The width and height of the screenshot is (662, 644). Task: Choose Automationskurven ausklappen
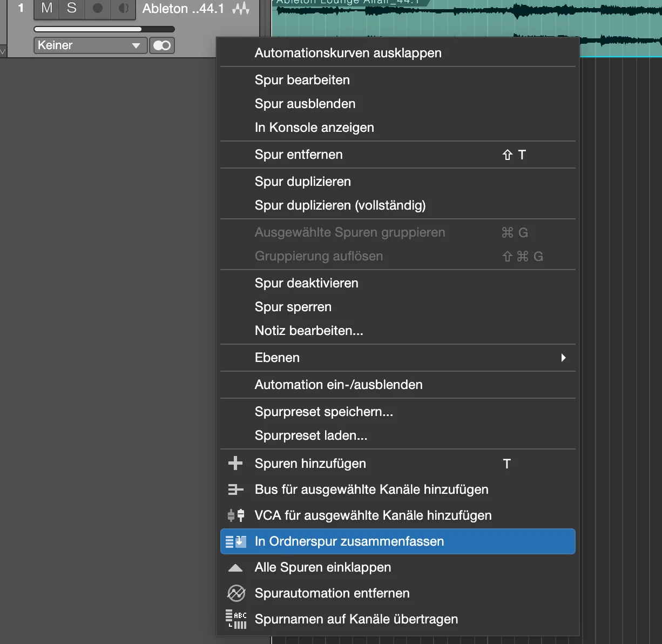(x=398, y=53)
